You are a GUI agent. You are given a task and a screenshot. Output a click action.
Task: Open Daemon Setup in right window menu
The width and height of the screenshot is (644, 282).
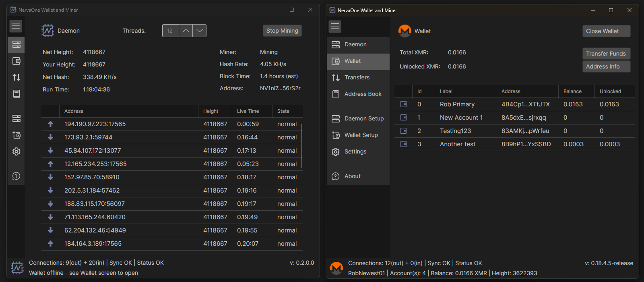pyautogui.click(x=358, y=118)
